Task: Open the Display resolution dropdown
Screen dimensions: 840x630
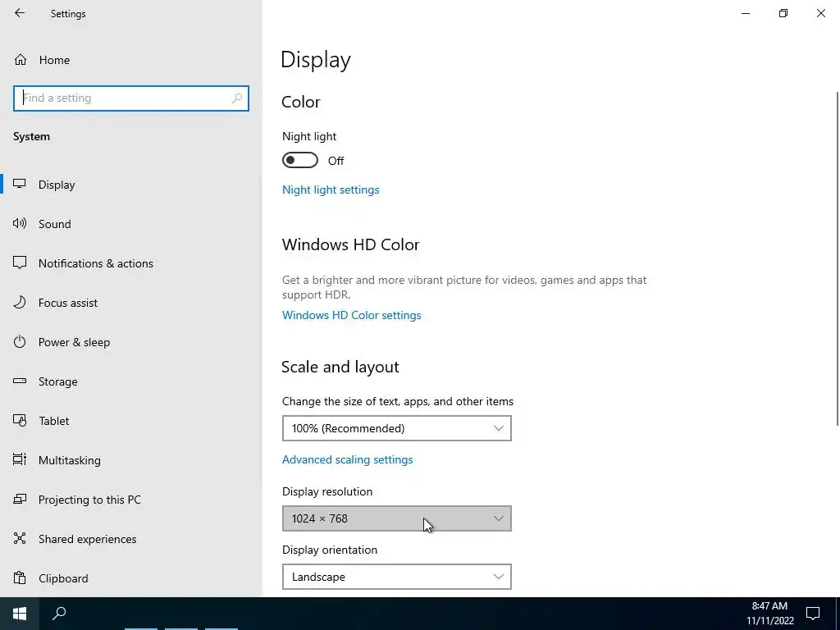Action: [397, 518]
